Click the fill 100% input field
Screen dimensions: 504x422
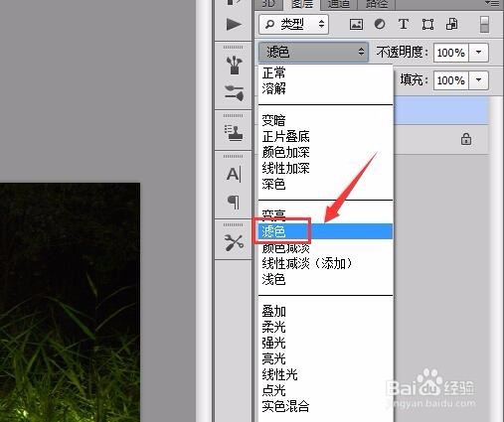tap(451, 80)
